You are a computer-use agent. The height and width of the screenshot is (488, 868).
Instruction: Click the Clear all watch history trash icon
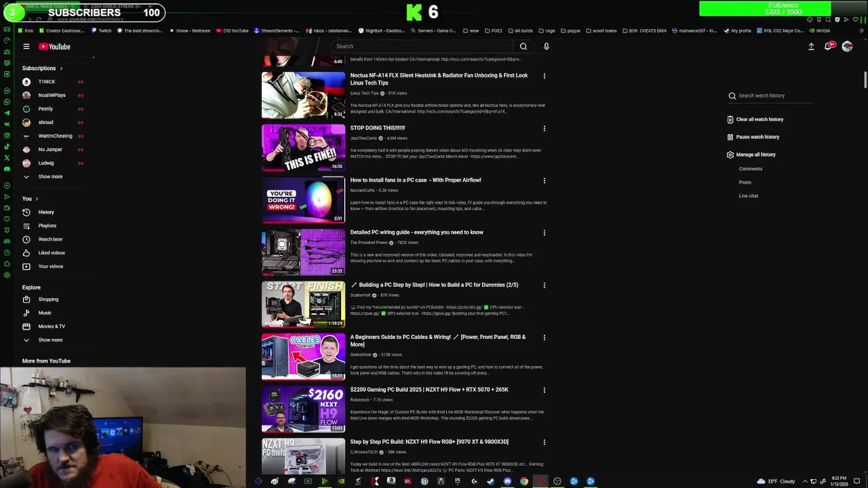pos(730,119)
